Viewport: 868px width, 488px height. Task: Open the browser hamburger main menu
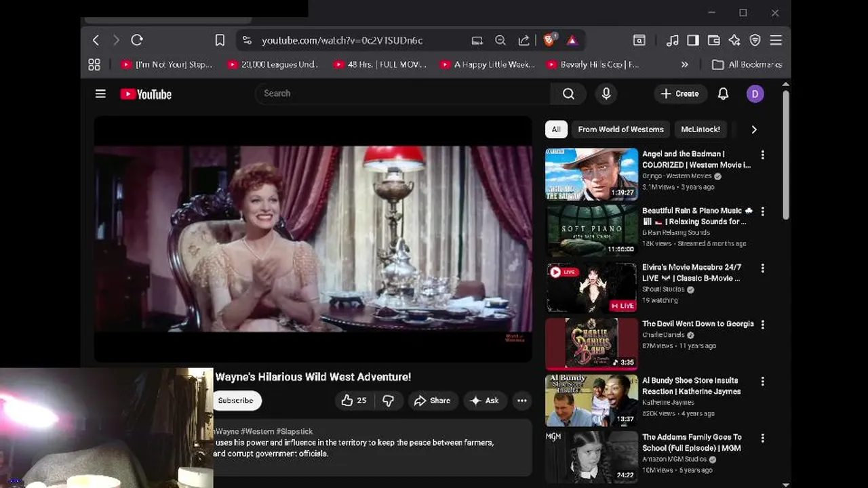[x=776, y=41]
